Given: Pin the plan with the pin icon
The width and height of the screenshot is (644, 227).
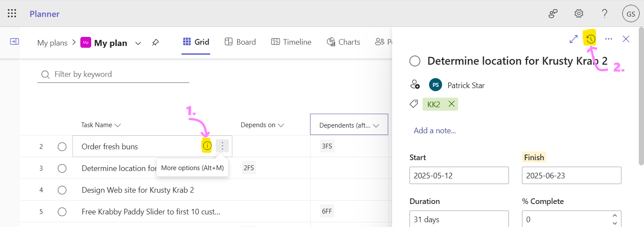Looking at the screenshot, I should (155, 43).
